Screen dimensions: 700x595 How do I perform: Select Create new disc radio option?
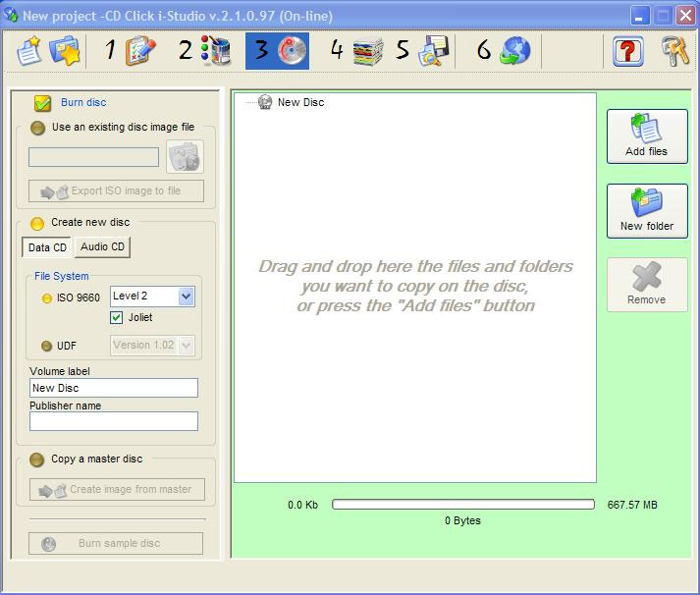(37, 223)
